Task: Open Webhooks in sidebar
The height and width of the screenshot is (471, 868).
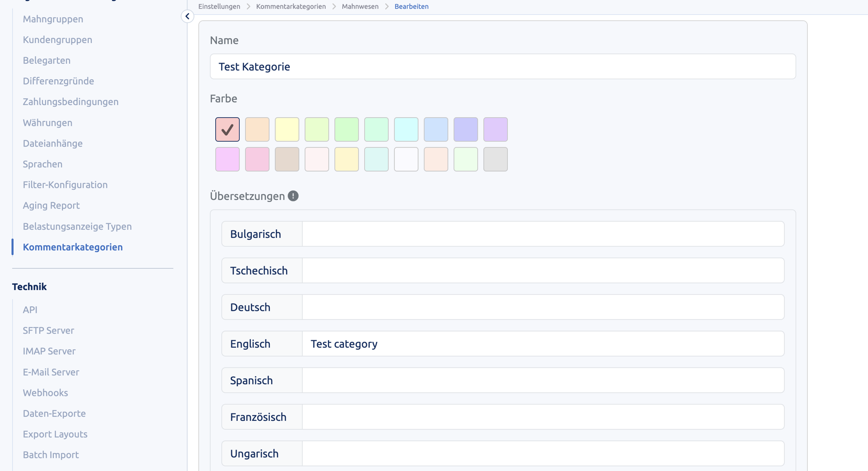Action: click(x=45, y=393)
